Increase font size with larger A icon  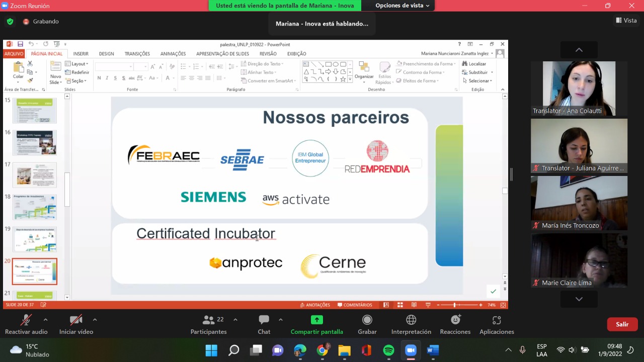[x=152, y=66]
